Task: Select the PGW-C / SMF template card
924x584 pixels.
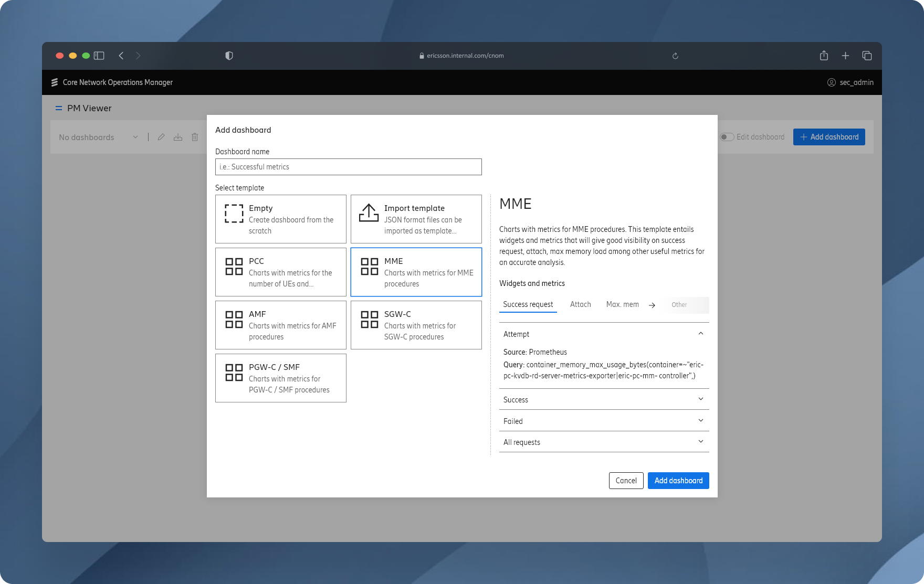Action: [x=281, y=378]
